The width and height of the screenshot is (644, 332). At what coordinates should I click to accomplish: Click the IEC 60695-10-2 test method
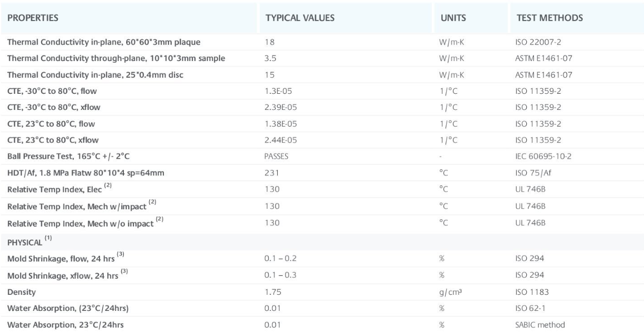(542, 157)
